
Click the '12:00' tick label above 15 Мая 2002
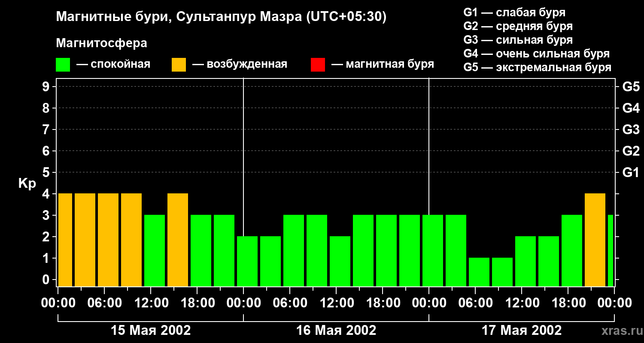[151, 303]
